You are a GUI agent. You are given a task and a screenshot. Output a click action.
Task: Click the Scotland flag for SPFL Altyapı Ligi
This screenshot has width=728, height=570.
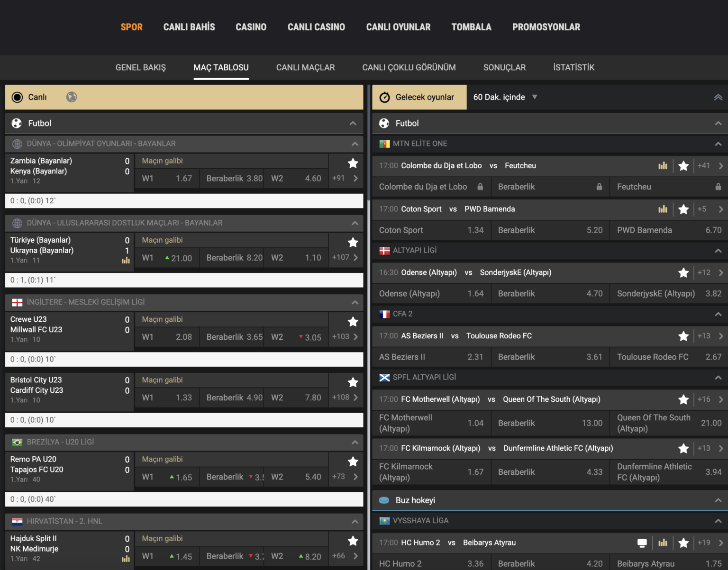pyautogui.click(x=385, y=378)
